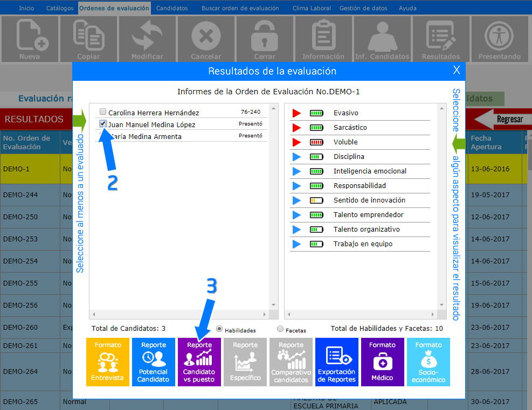The image size is (532, 410).
Task: Open the Ordenes de evaluación tab
Action: point(114,8)
